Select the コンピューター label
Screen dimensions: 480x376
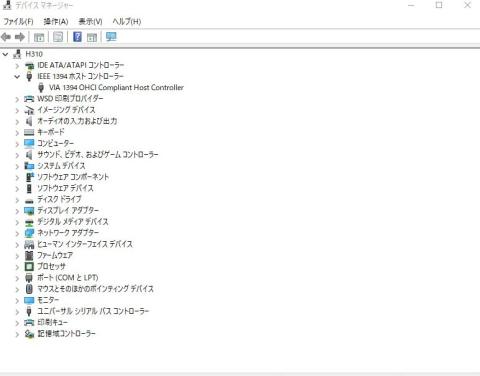coord(55,143)
